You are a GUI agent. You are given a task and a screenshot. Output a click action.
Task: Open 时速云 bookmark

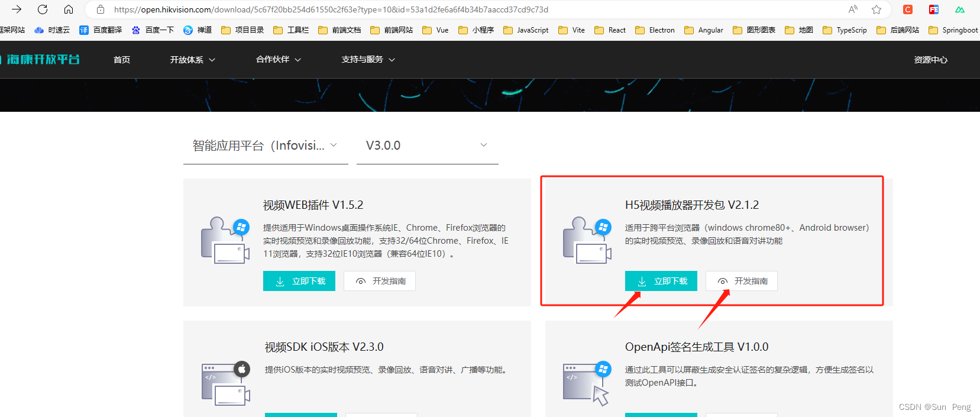pyautogui.click(x=52, y=30)
